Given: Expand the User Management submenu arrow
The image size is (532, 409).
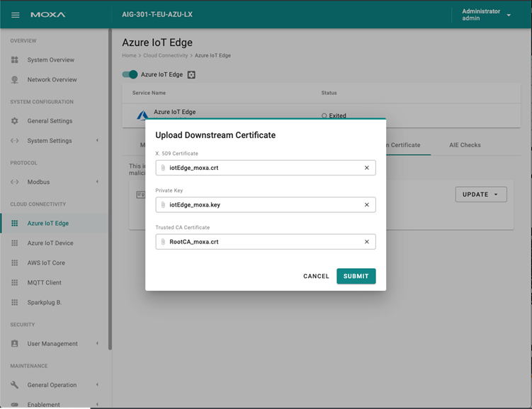Looking at the screenshot, I should 97,343.
